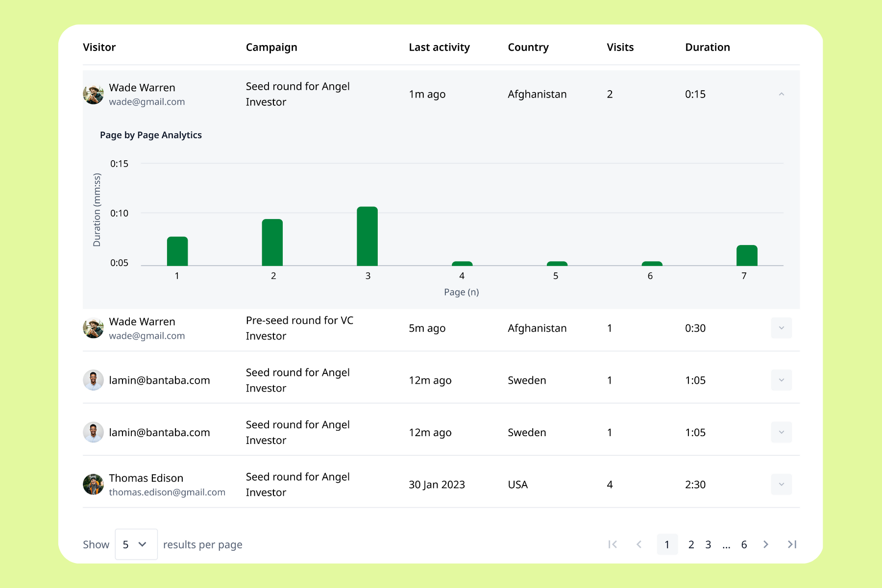Viewport: 882px width, 588px height.
Task: Open the results per page dropdown
Action: tap(136, 544)
